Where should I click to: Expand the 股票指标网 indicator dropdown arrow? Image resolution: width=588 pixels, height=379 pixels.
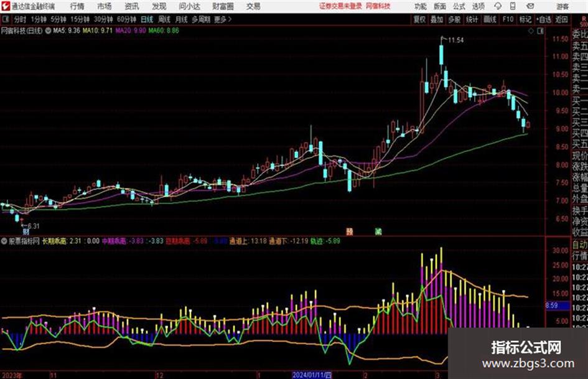(4, 241)
